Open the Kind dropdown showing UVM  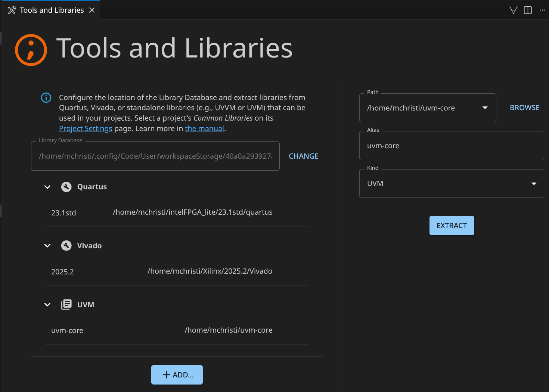pos(534,184)
